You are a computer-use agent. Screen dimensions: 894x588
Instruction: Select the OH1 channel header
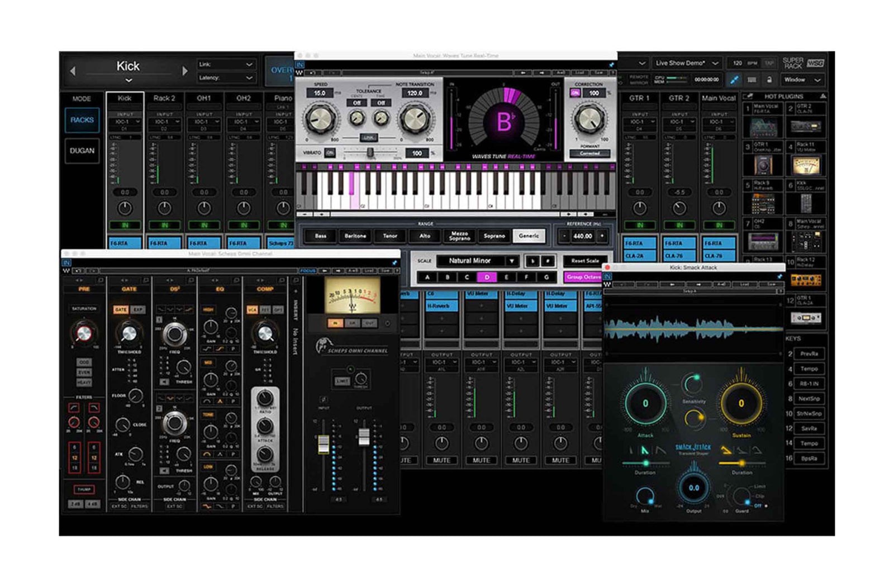[204, 98]
